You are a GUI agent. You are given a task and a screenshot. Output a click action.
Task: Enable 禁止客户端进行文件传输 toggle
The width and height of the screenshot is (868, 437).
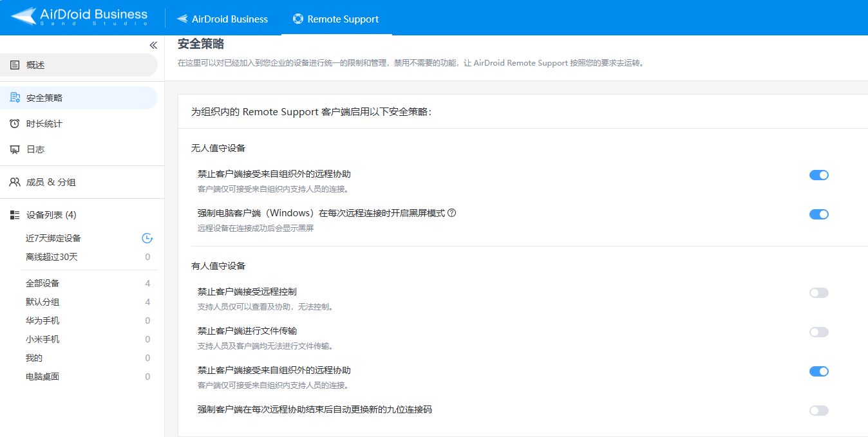point(818,332)
